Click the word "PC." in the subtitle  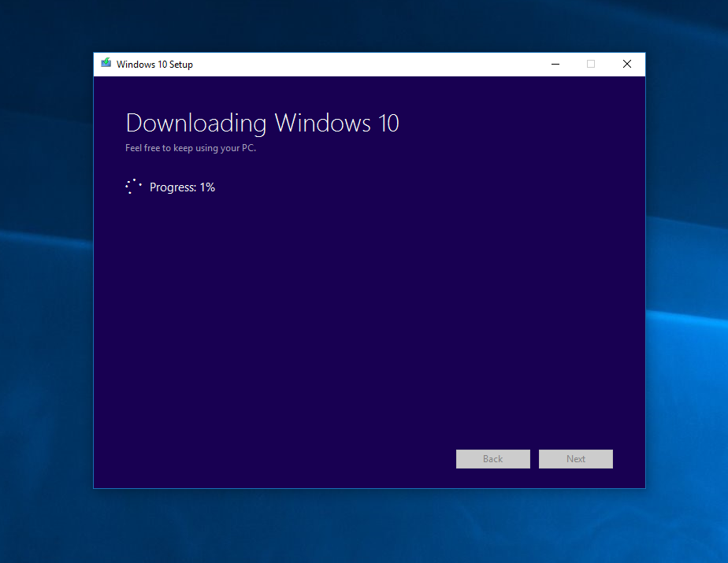click(x=249, y=147)
